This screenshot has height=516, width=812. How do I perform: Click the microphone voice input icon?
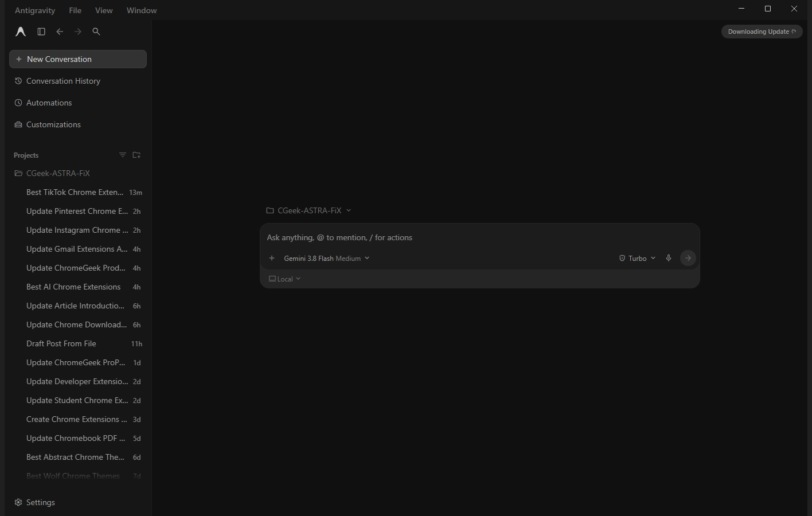click(669, 258)
